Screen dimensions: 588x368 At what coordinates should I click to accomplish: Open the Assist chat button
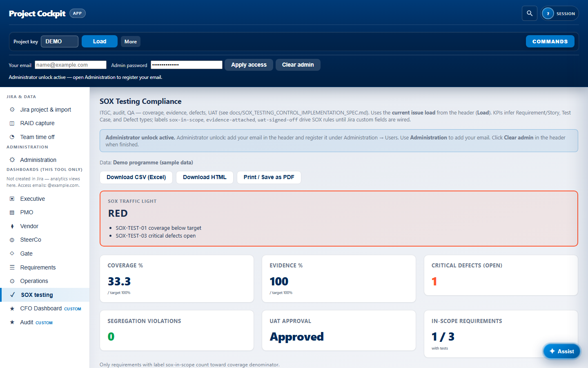tap(562, 351)
